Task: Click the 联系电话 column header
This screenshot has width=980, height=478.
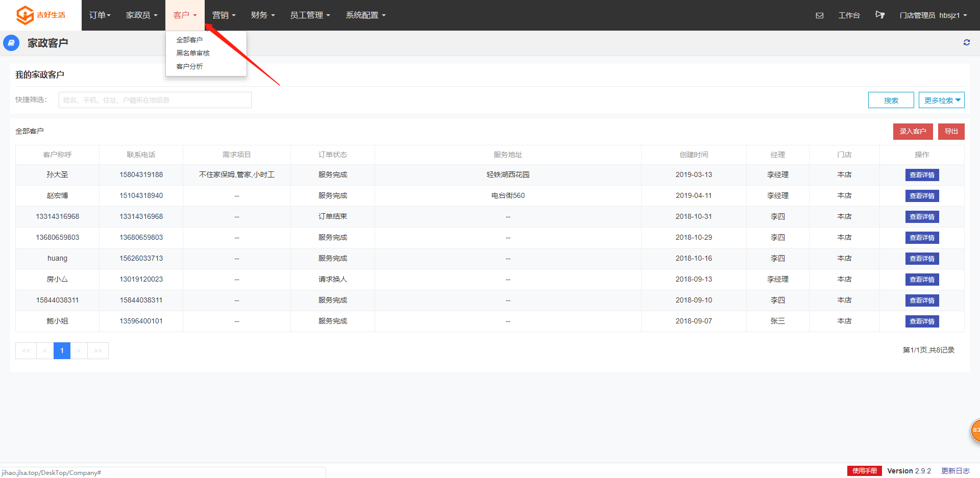Action: [x=141, y=155]
